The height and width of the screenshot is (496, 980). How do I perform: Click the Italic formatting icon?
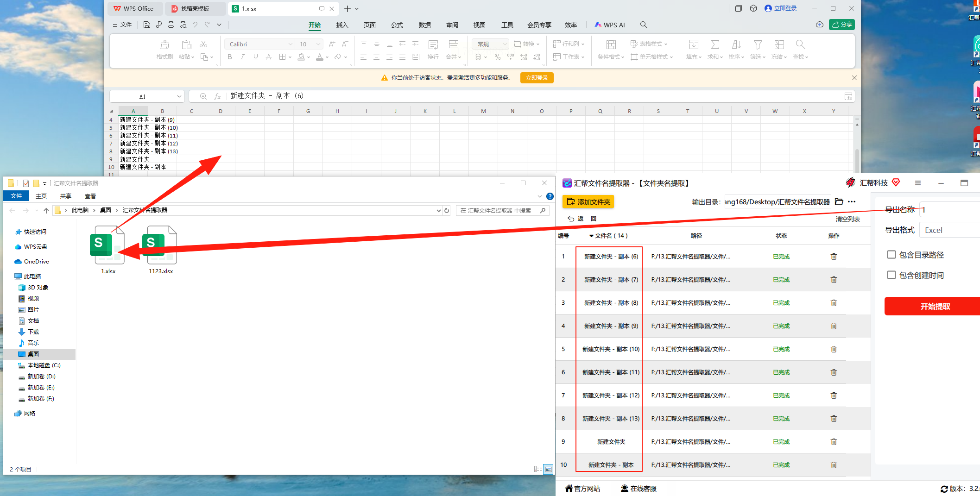[242, 57]
